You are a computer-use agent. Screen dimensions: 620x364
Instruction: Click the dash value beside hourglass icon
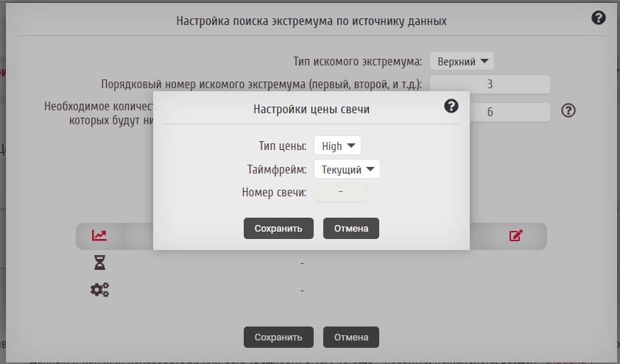302,263
